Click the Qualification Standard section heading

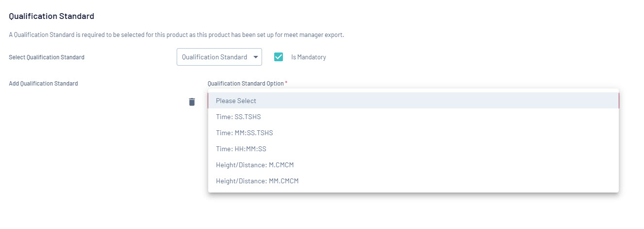point(51,16)
